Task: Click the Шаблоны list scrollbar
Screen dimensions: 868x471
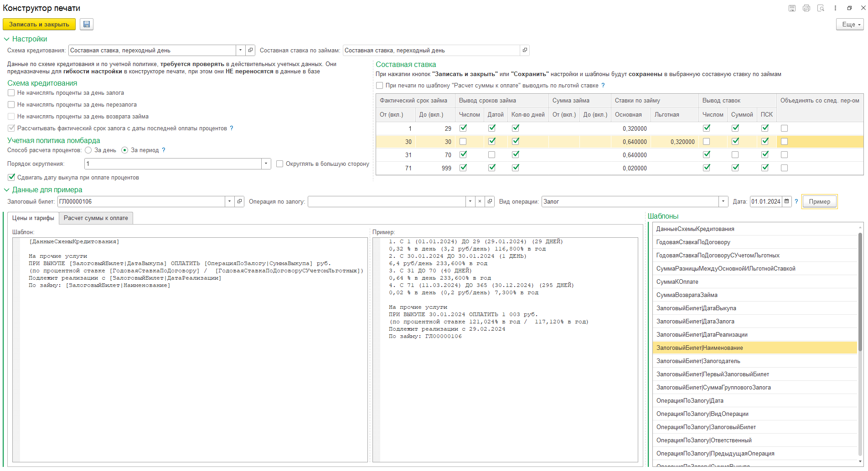Action: pos(860,292)
